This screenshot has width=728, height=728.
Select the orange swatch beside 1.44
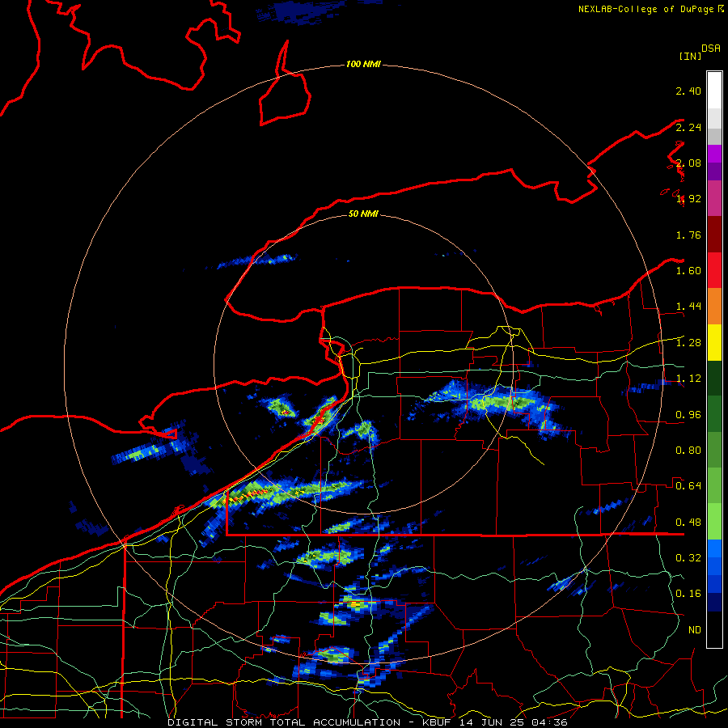click(x=714, y=307)
